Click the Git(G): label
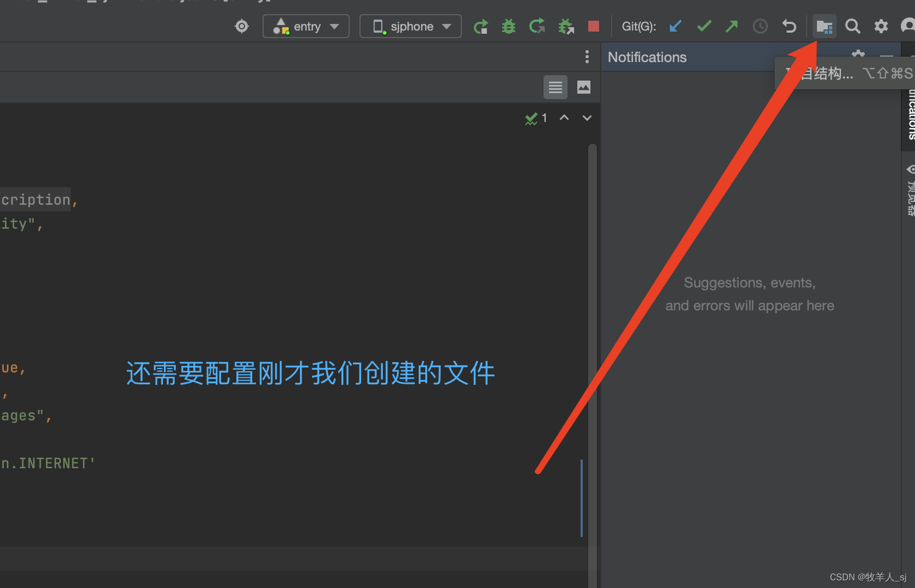Viewport: 915px width, 588px height. [639, 26]
